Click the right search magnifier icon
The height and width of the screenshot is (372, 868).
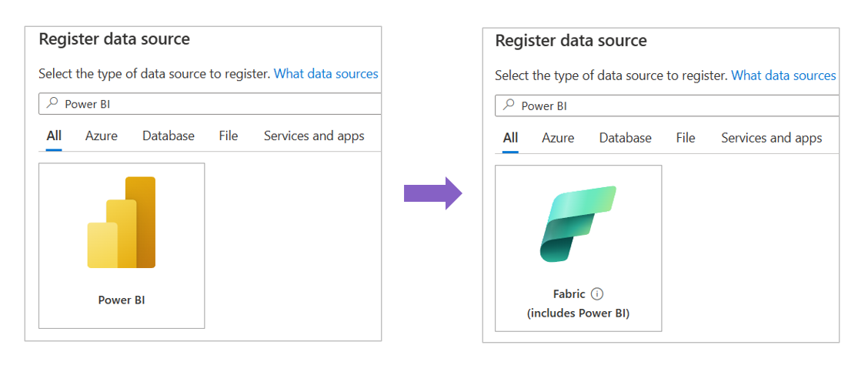(x=508, y=106)
